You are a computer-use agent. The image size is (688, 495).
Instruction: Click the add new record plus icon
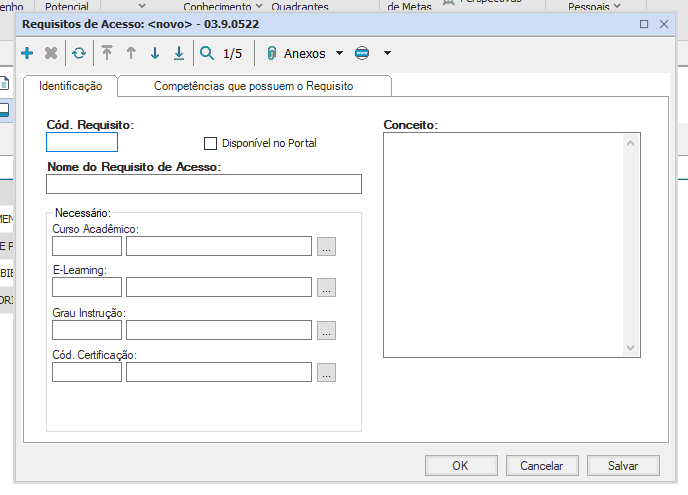coord(27,53)
